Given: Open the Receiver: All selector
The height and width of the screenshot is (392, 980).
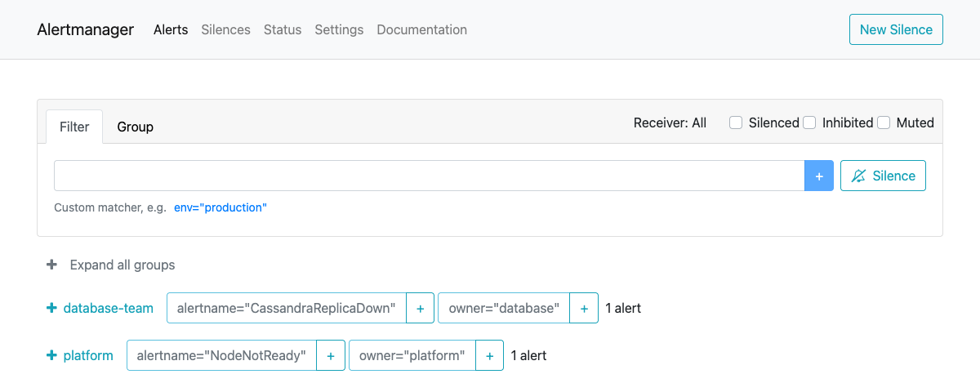Looking at the screenshot, I should 670,122.
